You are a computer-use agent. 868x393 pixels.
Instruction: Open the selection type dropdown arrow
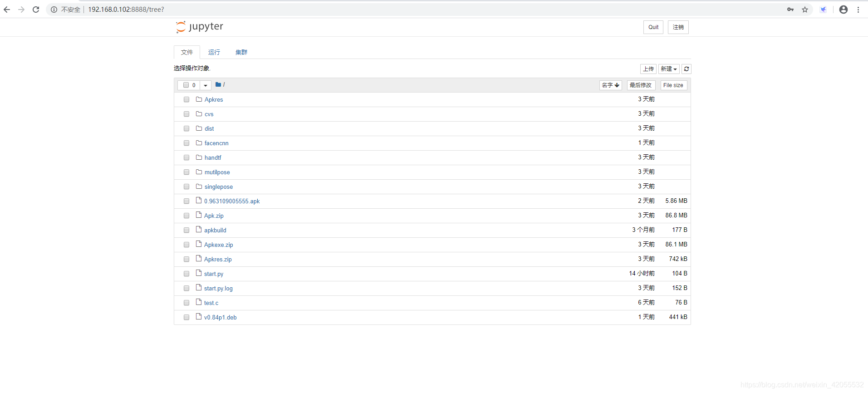pos(206,85)
